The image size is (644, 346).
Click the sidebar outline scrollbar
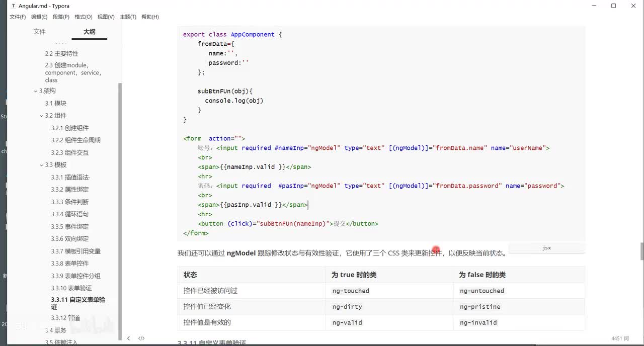120,211
